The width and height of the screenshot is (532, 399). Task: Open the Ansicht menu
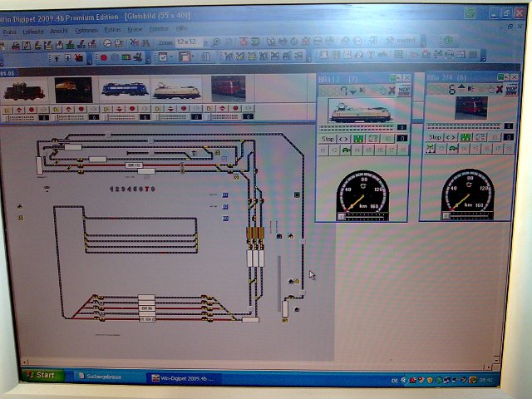click(x=59, y=31)
